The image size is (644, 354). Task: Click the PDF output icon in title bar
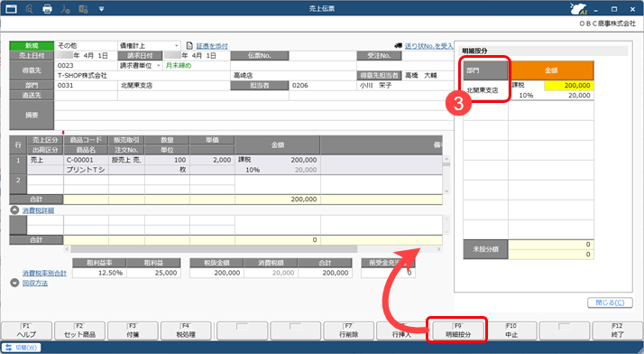coord(65,9)
